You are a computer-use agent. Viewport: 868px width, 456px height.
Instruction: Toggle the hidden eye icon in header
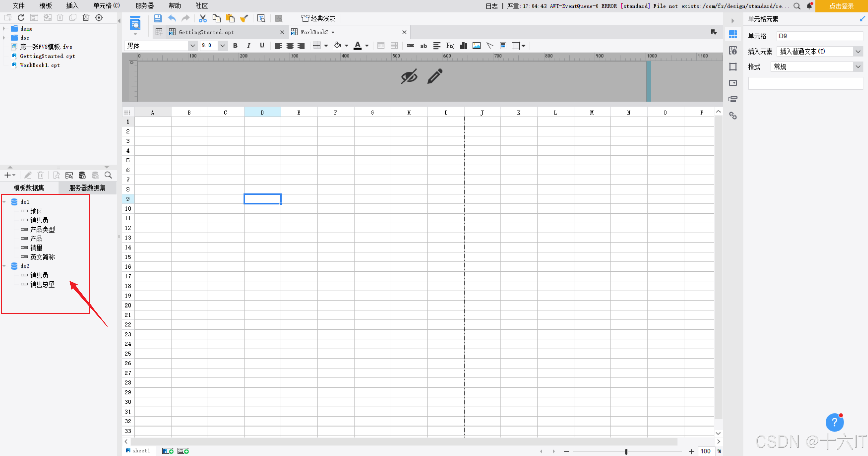(x=409, y=77)
